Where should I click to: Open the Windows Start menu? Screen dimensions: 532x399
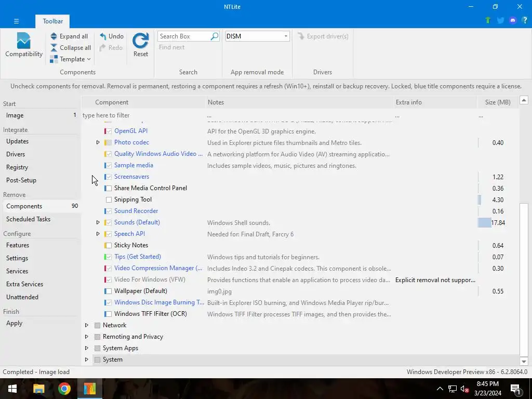12,389
